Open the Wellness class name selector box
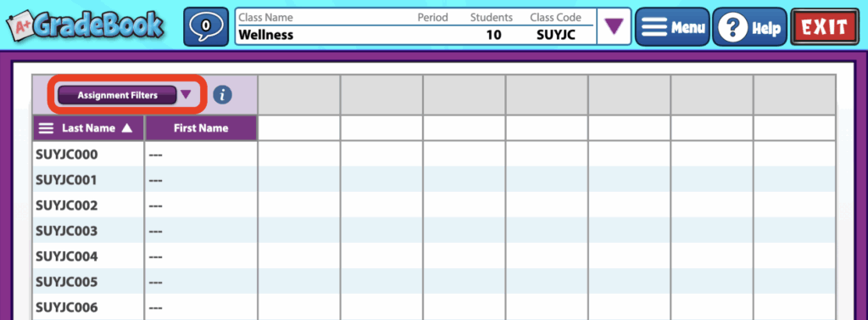Image resolution: width=868 pixels, height=320 pixels. [x=415, y=26]
